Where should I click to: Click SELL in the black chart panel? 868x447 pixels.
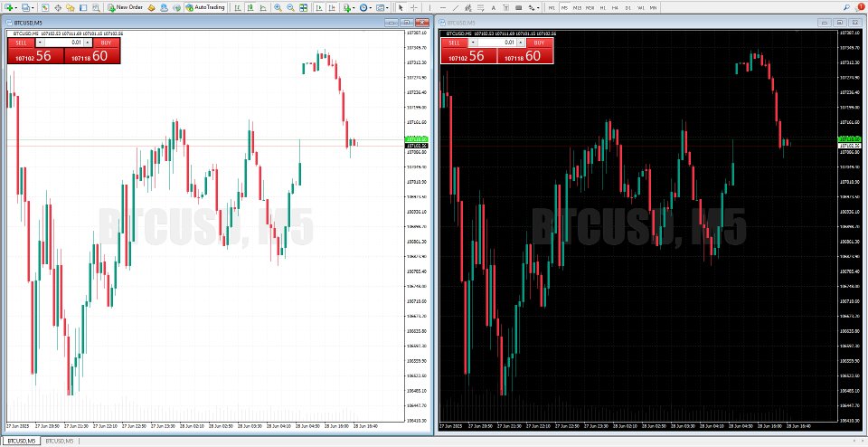point(455,43)
